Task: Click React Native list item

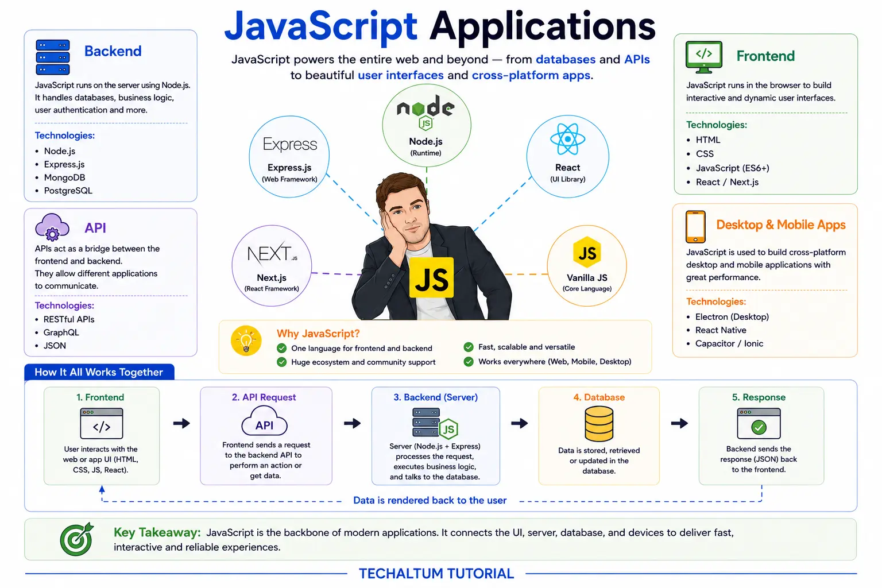Action: tap(721, 330)
